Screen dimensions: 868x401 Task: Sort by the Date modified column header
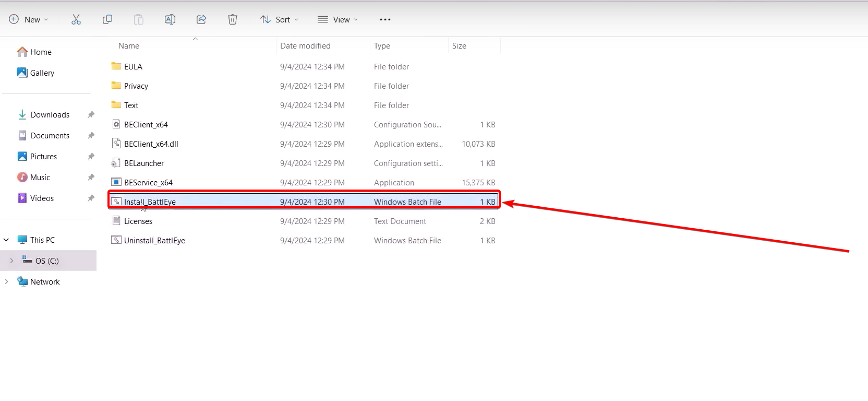(305, 46)
